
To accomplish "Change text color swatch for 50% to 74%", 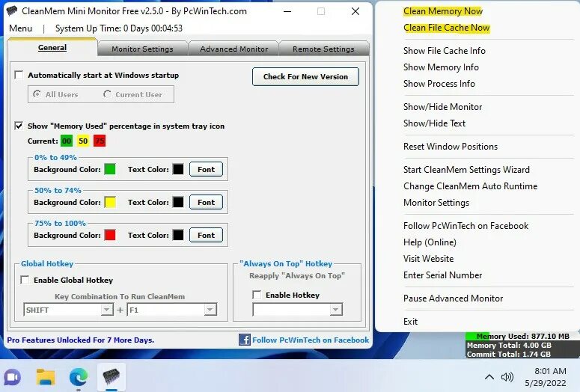I will click(178, 202).
